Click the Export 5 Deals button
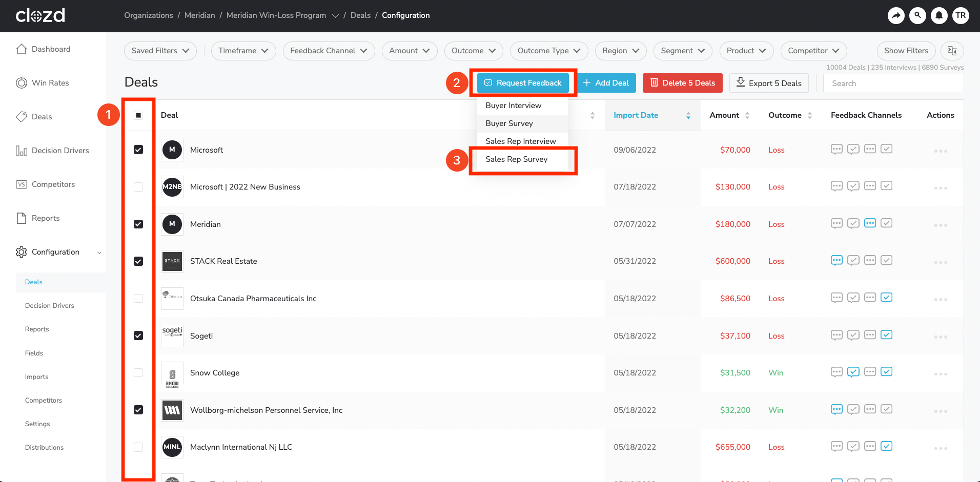Viewport: 980px width, 482px height. [769, 83]
